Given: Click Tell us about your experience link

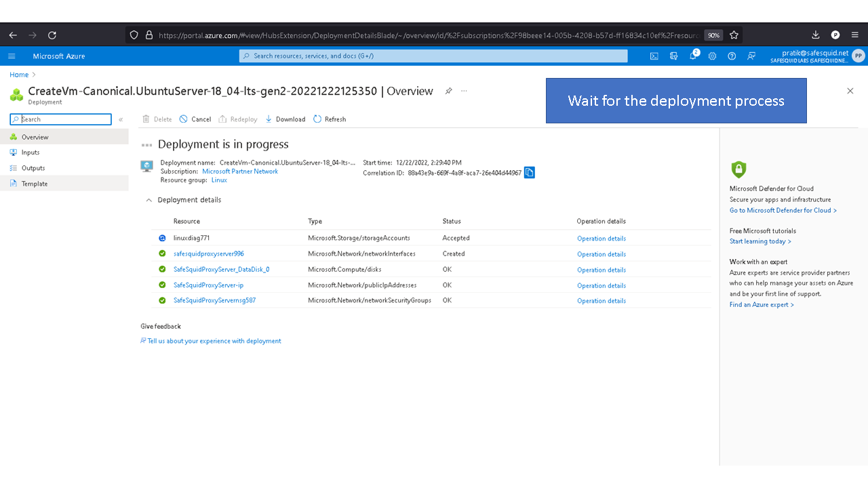Looking at the screenshot, I should (214, 341).
